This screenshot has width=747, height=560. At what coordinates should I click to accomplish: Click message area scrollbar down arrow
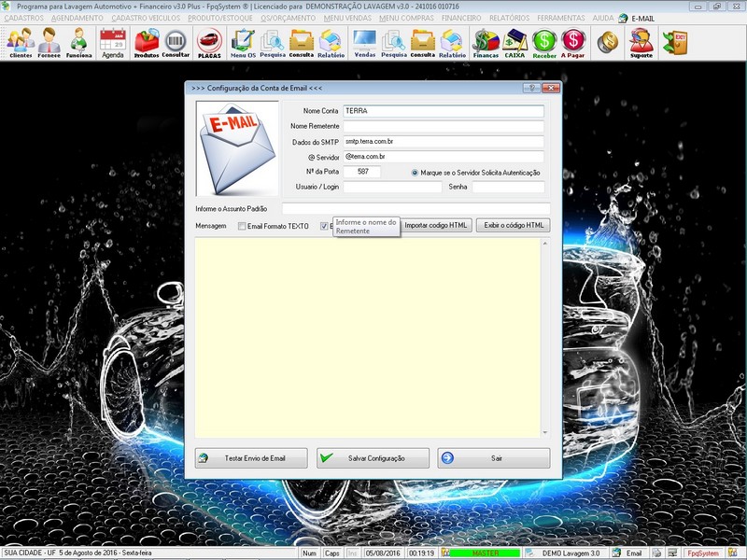tap(545, 433)
